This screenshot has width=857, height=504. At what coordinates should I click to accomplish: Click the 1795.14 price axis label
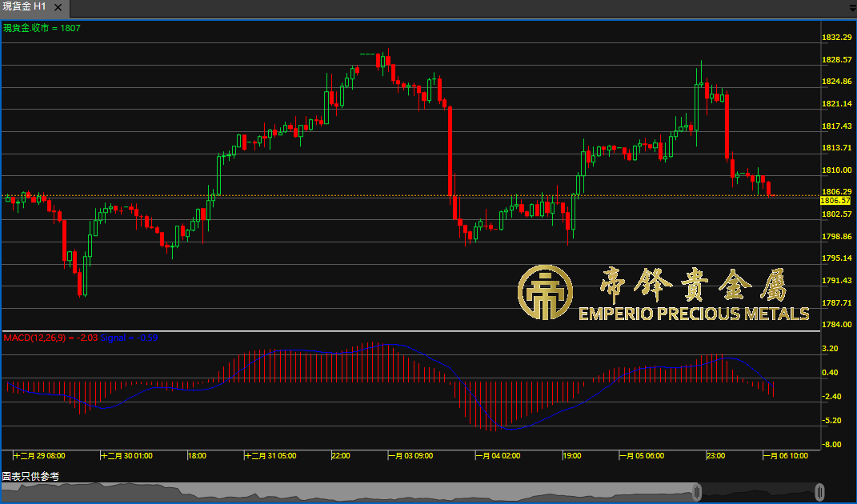[837, 258]
